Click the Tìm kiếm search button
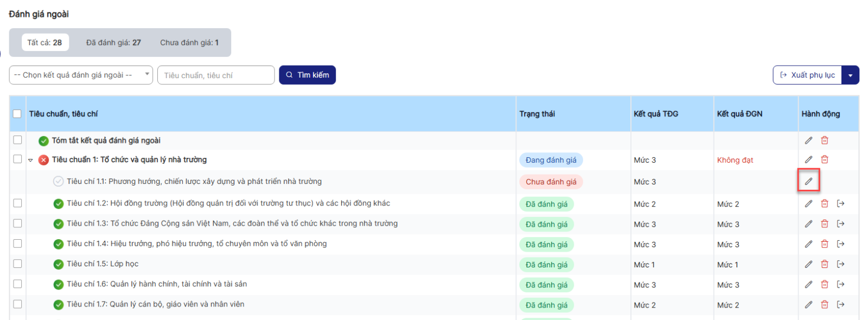This screenshot has width=868, height=320. coord(307,75)
